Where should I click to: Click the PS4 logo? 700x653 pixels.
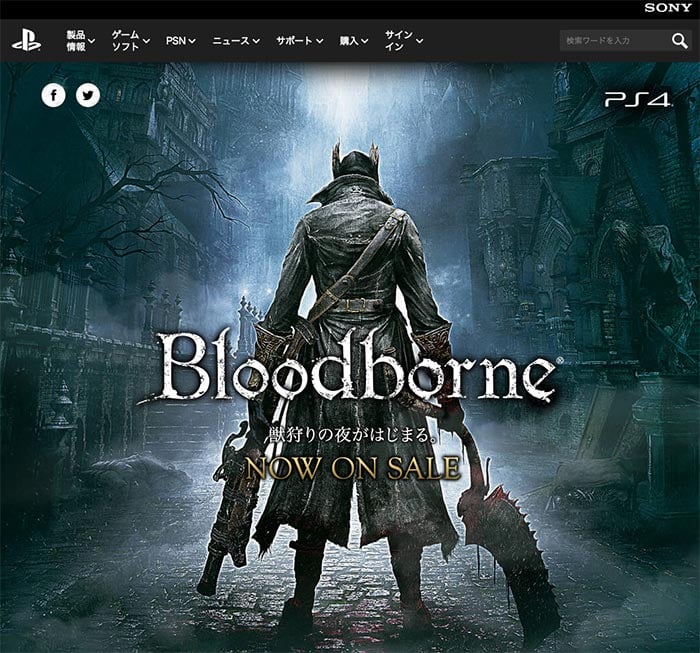[x=637, y=100]
